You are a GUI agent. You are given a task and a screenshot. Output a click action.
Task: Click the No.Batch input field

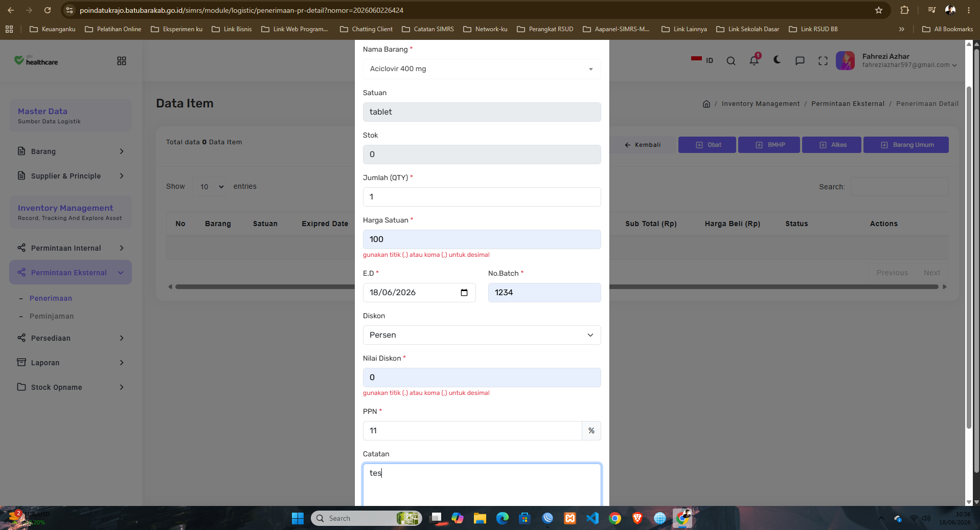(x=544, y=293)
